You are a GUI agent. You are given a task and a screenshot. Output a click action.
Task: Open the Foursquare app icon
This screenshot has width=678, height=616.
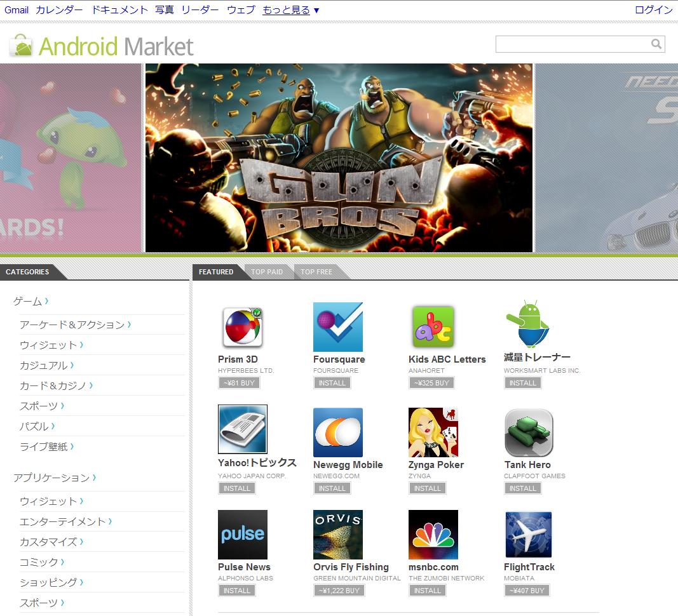tap(337, 327)
